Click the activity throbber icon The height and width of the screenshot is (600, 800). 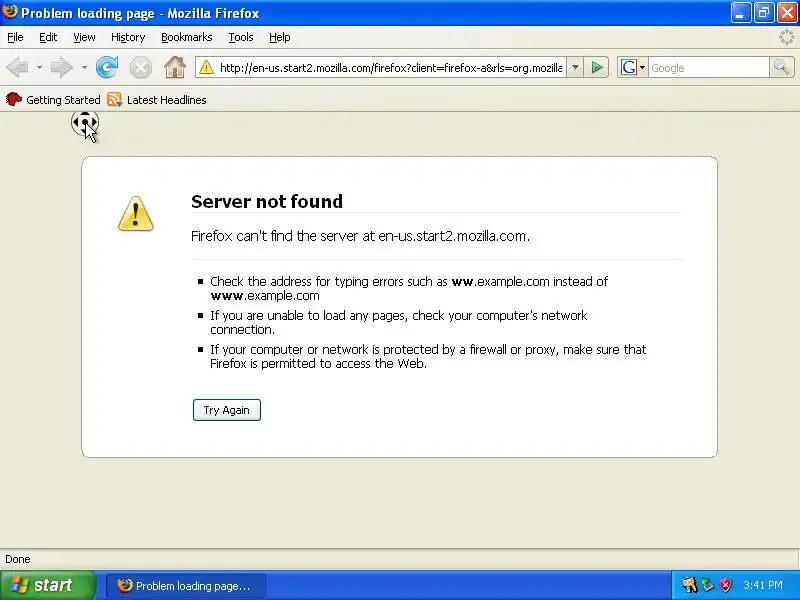(787, 37)
